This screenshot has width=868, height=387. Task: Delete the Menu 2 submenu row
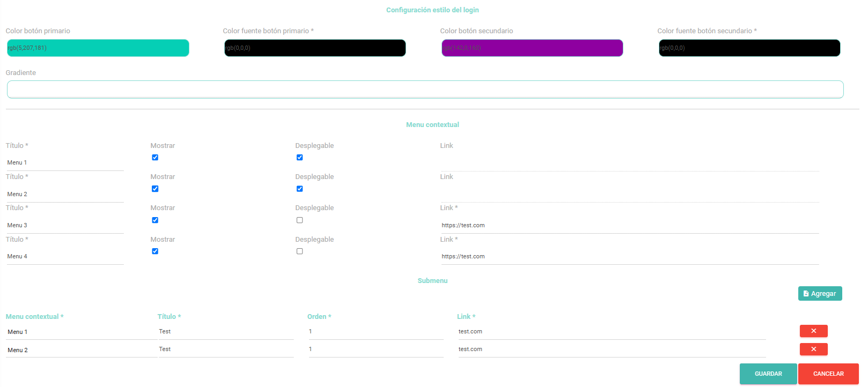coord(813,349)
